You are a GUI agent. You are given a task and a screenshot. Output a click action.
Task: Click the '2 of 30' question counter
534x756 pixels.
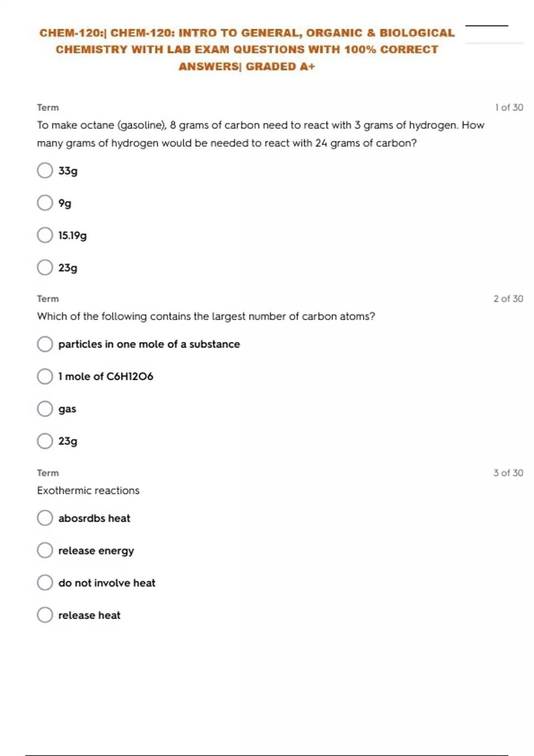pyautogui.click(x=508, y=299)
